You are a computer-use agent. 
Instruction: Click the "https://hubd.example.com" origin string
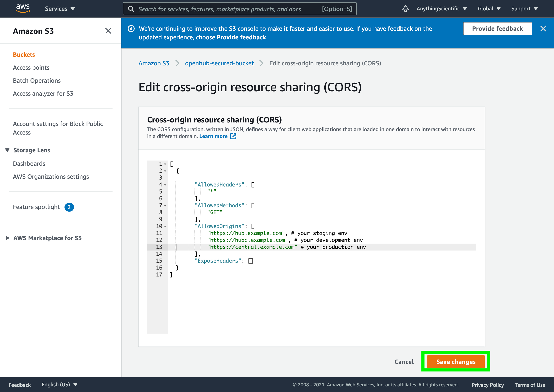pos(247,240)
